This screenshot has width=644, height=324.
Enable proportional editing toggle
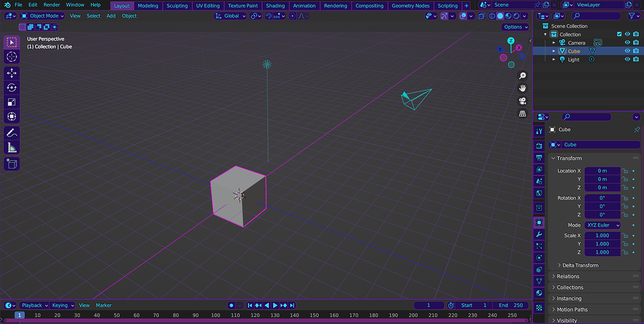pos(292,16)
